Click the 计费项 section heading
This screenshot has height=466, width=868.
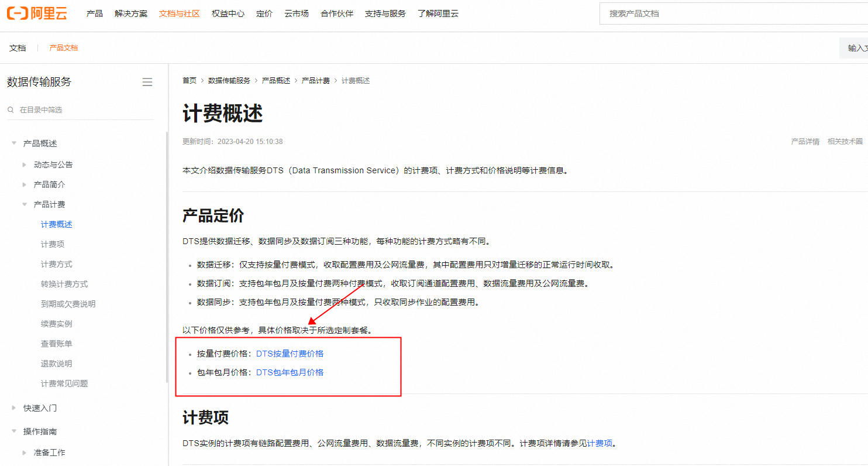(206, 418)
